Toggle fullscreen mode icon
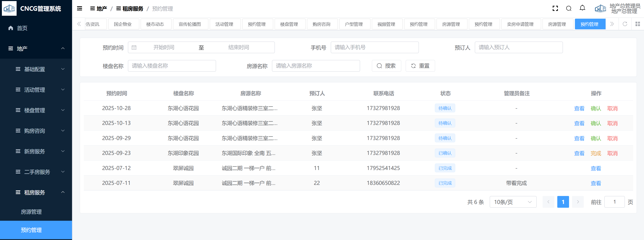Screen dimensions: 644x240 coord(555,9)
